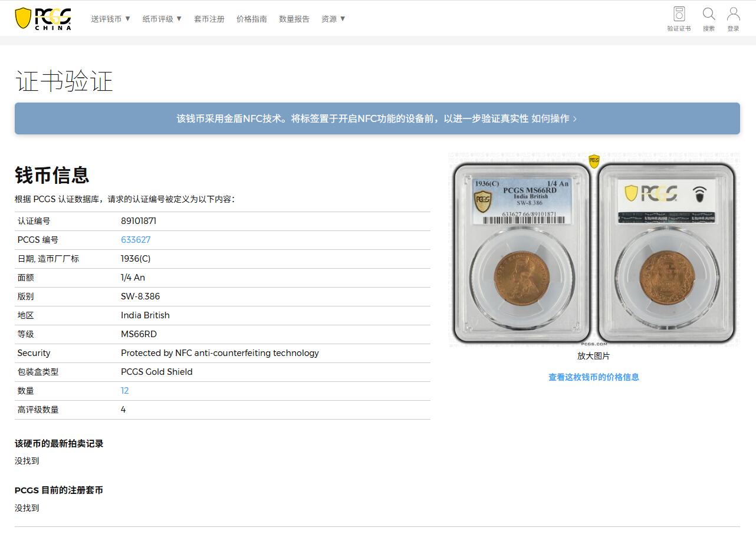Screen dimensions: 756x534
Task: Click the holder type PCGS Gold Shield
Action: (157, 372)
